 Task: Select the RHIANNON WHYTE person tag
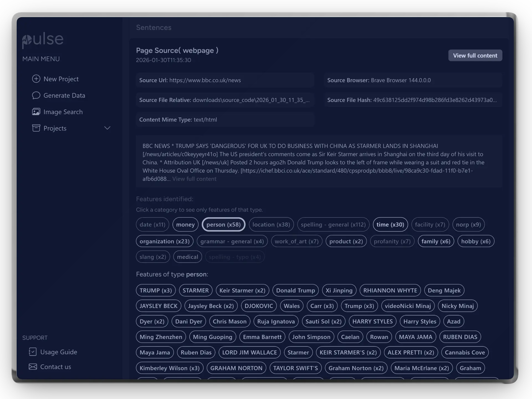tap(390, 290)
